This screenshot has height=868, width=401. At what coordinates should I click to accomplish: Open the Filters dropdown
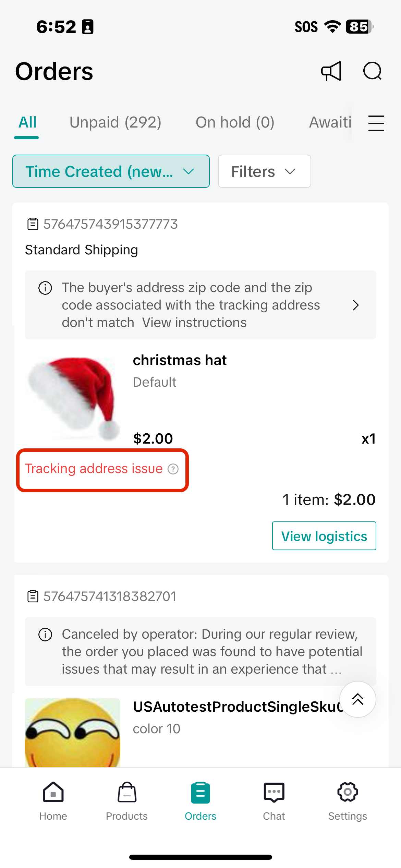click(264, 171)
